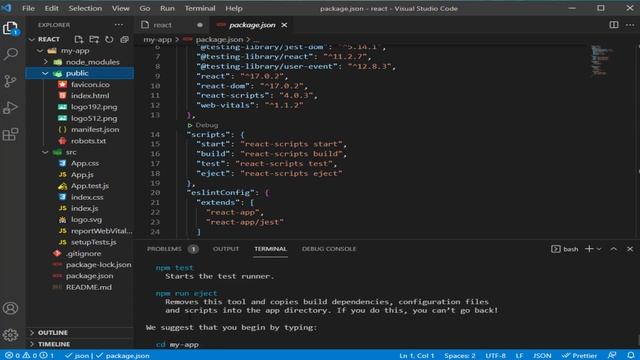Maximize the terminal panel size
The image size is (640, 360).
(x=613, y=249)
